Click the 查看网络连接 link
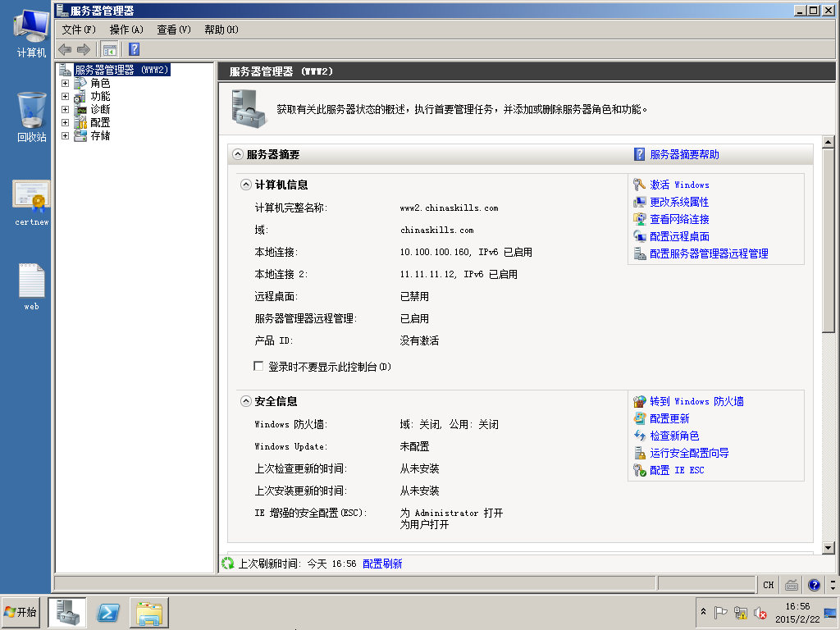Screen dimensions: 840x630 point(679,219)
